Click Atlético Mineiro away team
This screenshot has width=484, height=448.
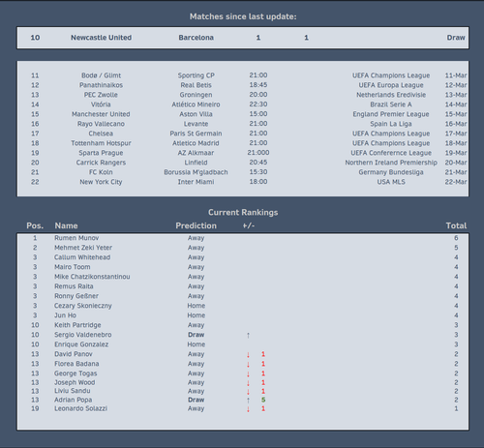click(196, 105)
